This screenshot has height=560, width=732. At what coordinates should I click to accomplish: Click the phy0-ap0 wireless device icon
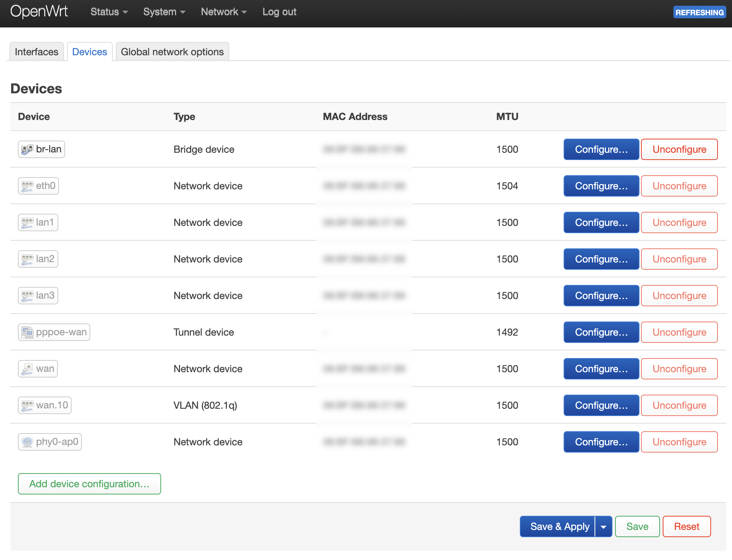click(27, 442)
